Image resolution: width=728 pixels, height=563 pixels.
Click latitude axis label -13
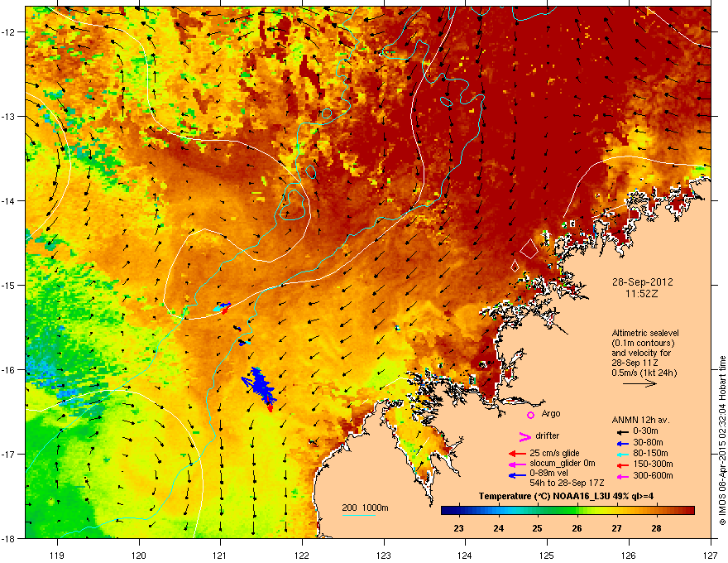[x=8, y=116]
